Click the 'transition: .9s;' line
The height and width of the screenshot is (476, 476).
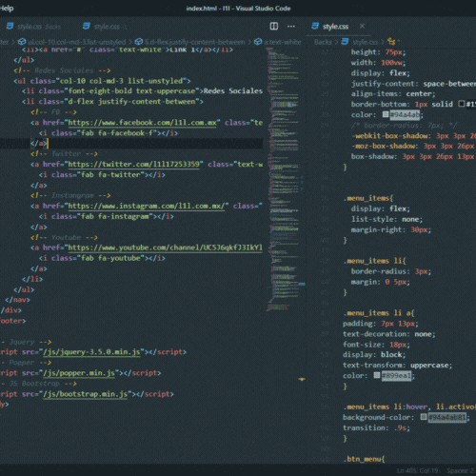[376, 427]
